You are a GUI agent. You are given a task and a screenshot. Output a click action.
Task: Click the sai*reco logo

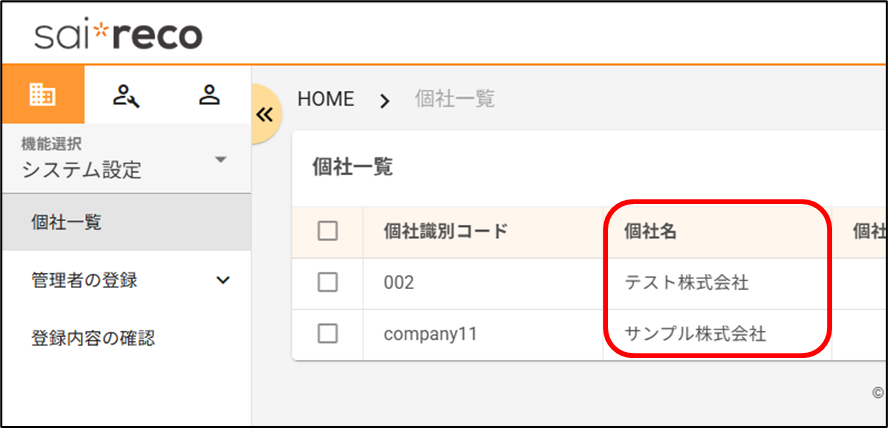pyautogui.click(x=118, y=36)
